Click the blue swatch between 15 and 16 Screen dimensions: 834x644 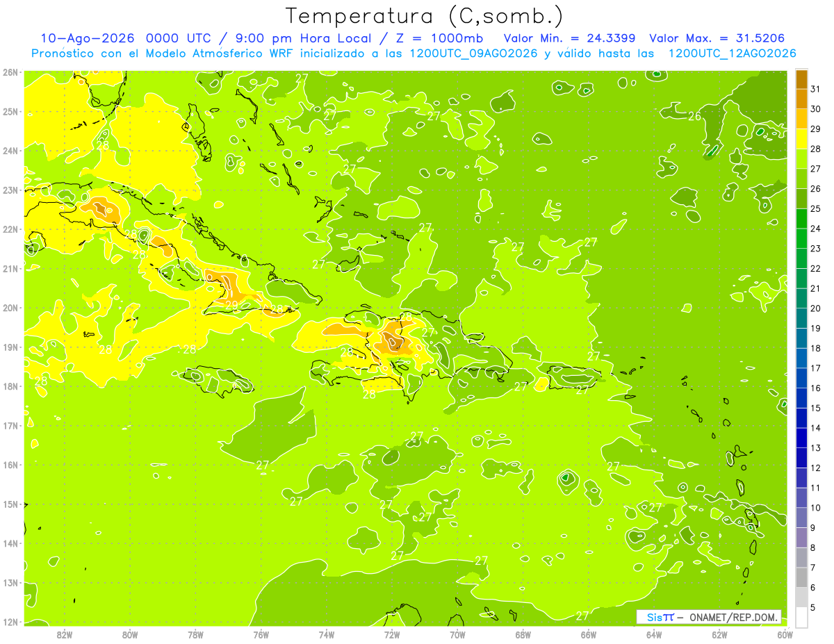coord(801,398)
